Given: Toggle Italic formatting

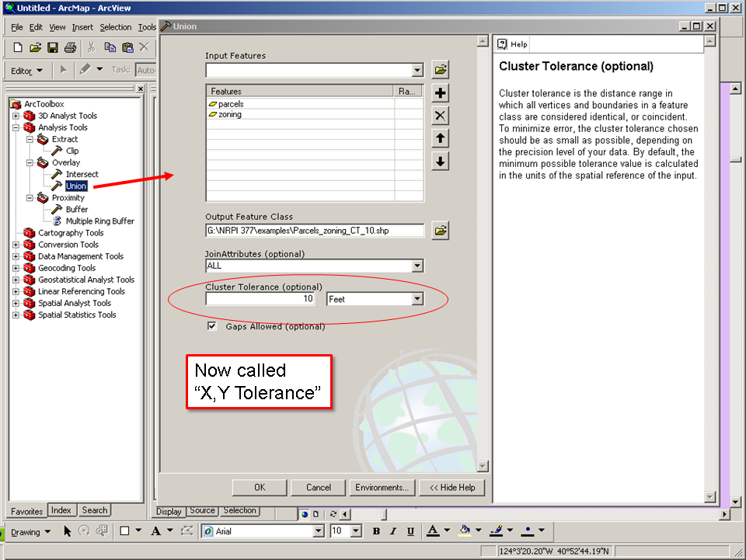Looking at the screenshot, I should pyautogui.click(x=393, y=531).
